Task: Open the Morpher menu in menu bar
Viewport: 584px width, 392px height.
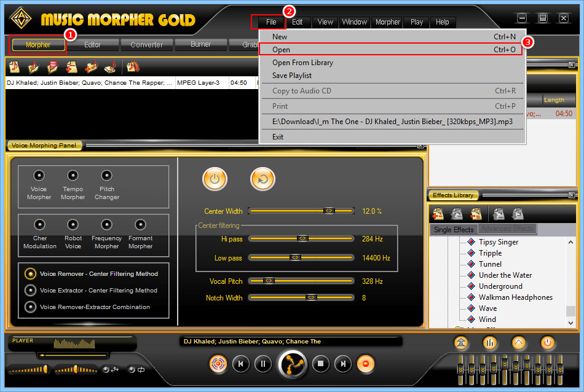Action: [388, 22]
